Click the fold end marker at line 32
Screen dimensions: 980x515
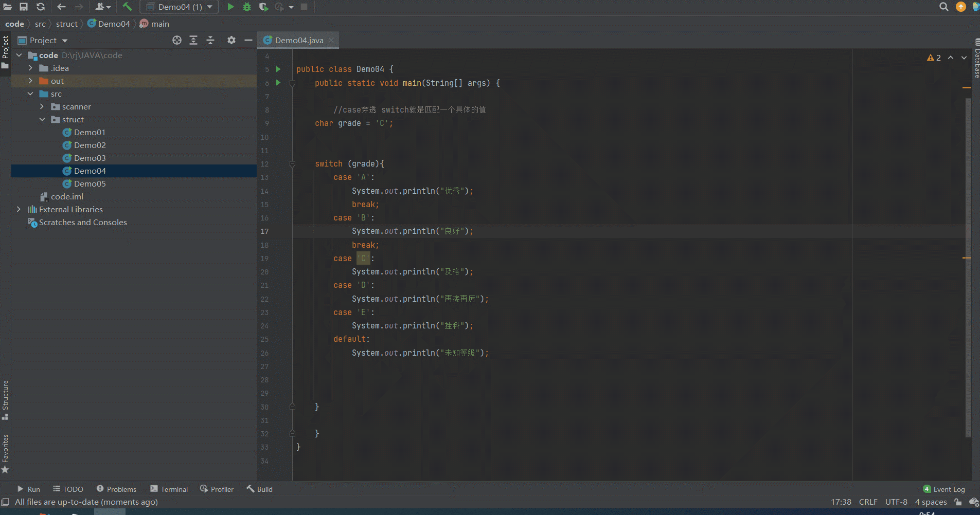[292, 433]
